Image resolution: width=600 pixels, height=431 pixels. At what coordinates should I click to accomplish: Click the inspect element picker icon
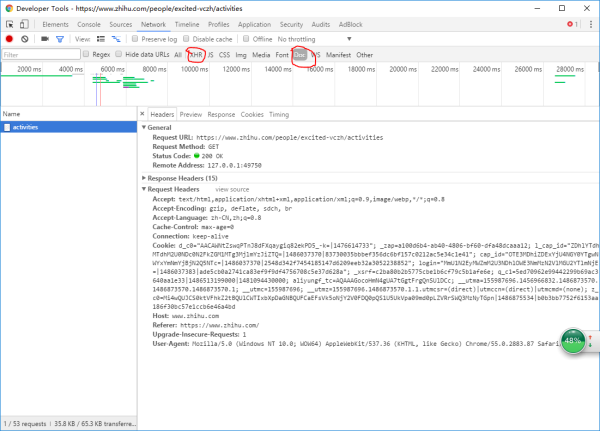point(9,23)
